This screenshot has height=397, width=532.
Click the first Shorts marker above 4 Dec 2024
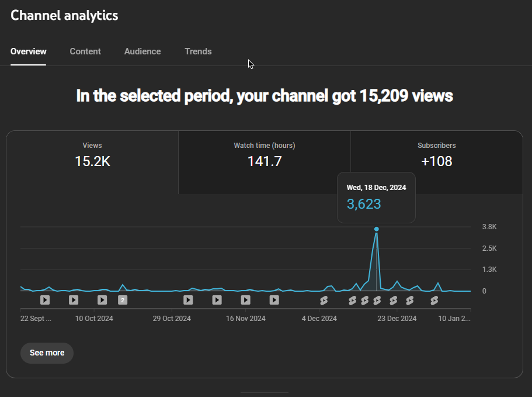pos(324,301)
